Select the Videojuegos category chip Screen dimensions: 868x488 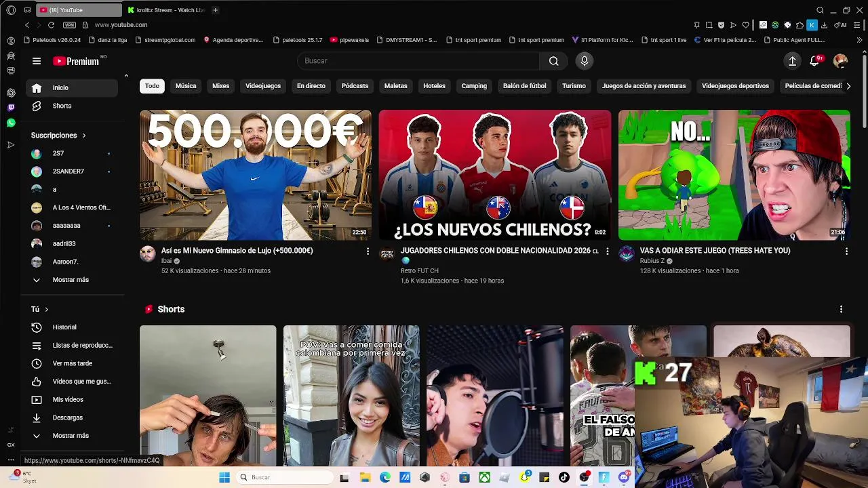263,86
